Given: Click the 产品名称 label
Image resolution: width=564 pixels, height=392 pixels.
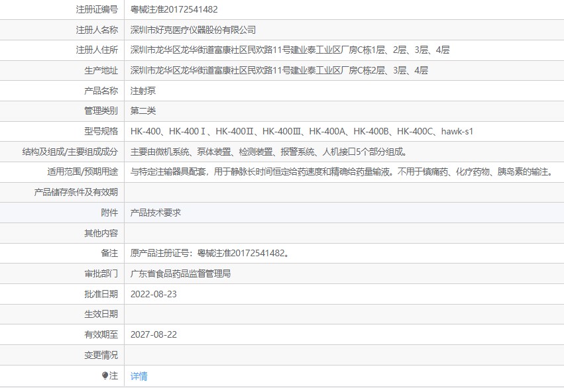Looking at the screenshot, I should (x=101, y=91).
